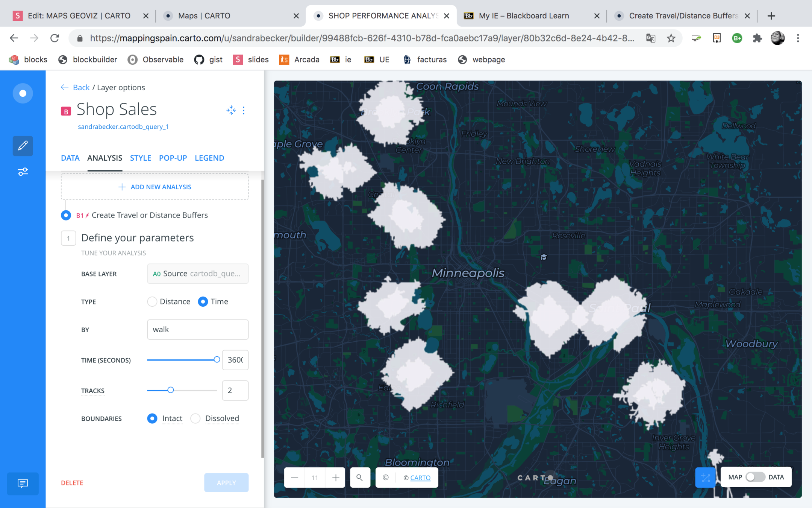Image resolution: width=812 pixels, height=508 pixels.
Task: Open the BY walk mode dropdown
Action: [198, 330]
